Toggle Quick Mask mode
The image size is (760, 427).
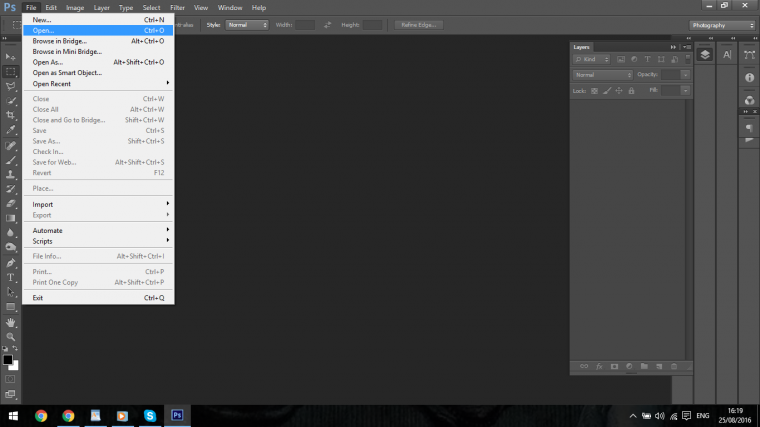10,379
